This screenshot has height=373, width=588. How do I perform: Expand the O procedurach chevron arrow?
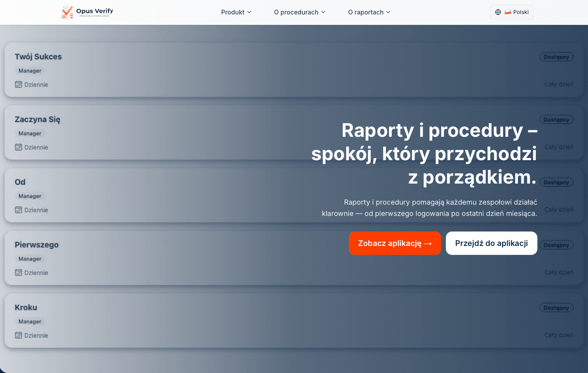click(323, 12)
